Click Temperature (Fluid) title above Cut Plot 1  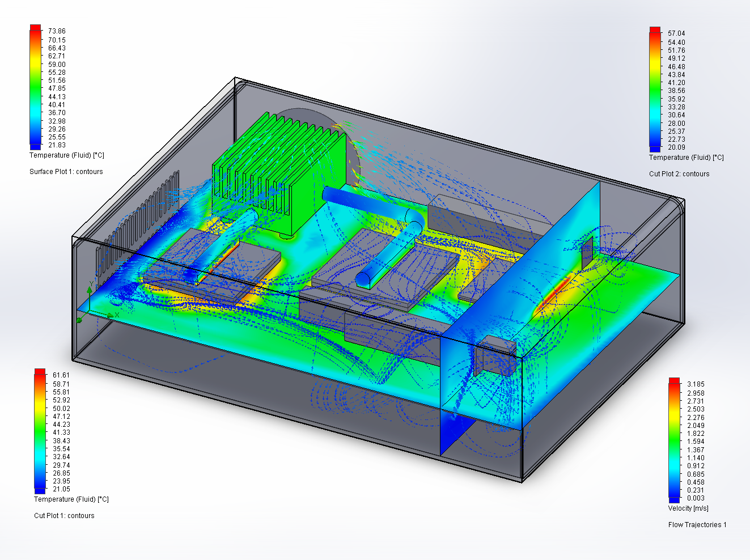(71, 499)
